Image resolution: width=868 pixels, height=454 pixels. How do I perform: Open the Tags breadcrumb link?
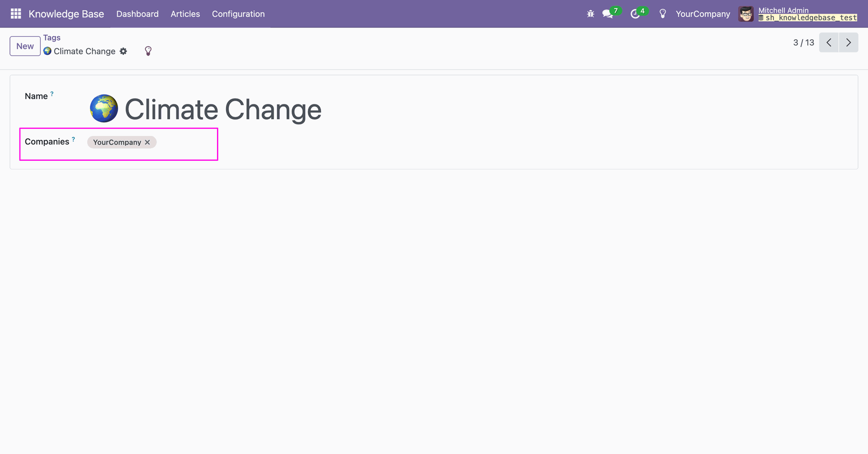click(52, 38)
